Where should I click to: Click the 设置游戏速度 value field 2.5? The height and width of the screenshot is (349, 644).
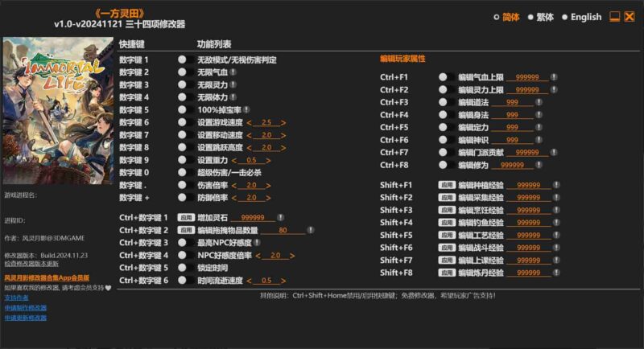266,122
